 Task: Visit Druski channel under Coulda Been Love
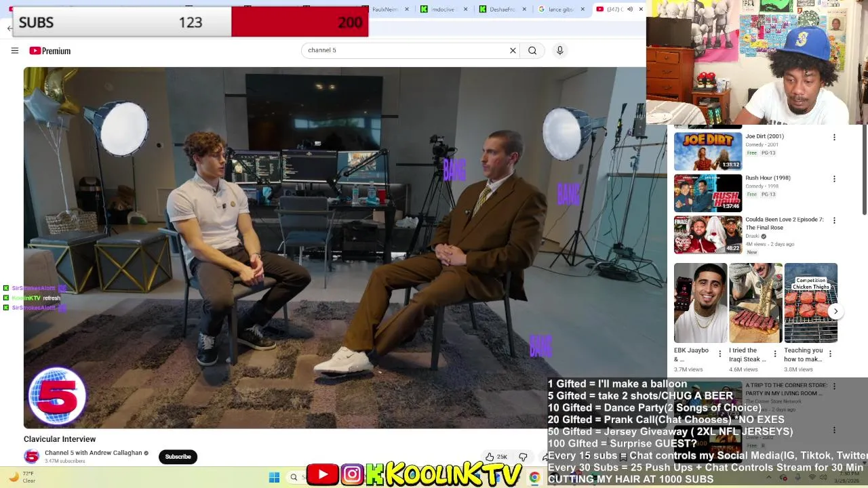coord(753,237)
